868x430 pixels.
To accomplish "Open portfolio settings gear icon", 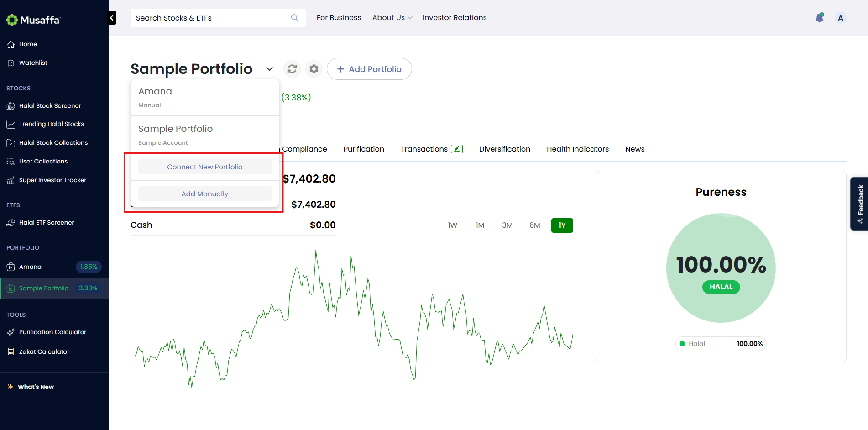I will point(314,69).
